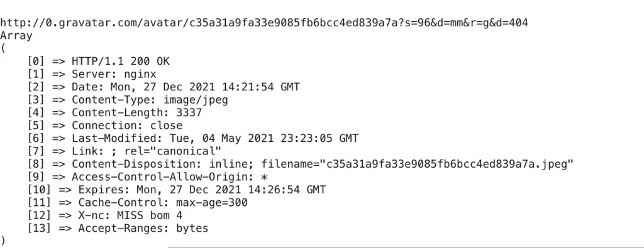Click the word Array
Image resolution: width=644 pixels, height=248 pixels.
[16, 36]
